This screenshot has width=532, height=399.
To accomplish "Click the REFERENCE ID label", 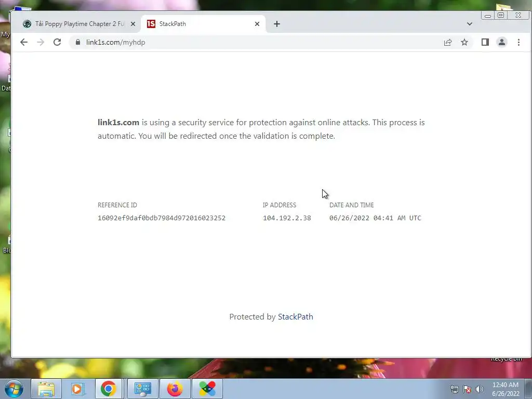I will point(117,205).
